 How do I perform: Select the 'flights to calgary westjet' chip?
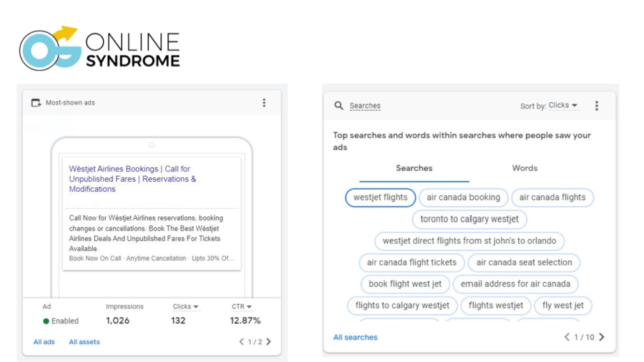pyautogui.click(x=402, y=305)
